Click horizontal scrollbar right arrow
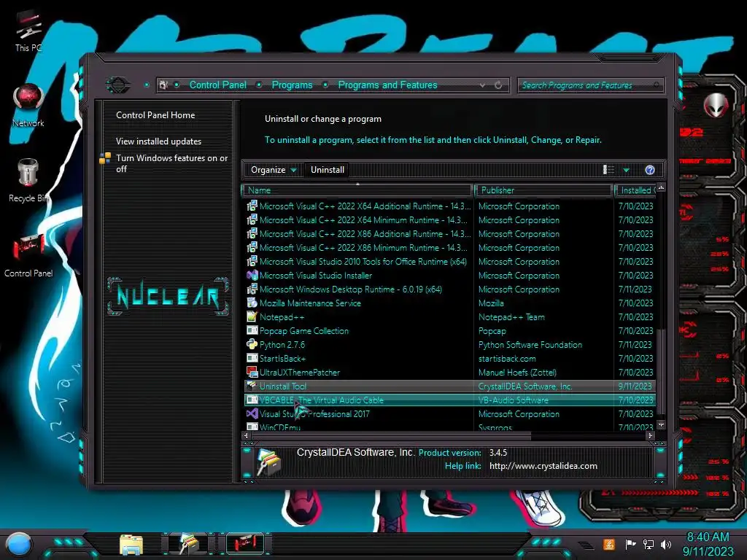The height and width of the screenshot is (560, 747). coord(650,435)
